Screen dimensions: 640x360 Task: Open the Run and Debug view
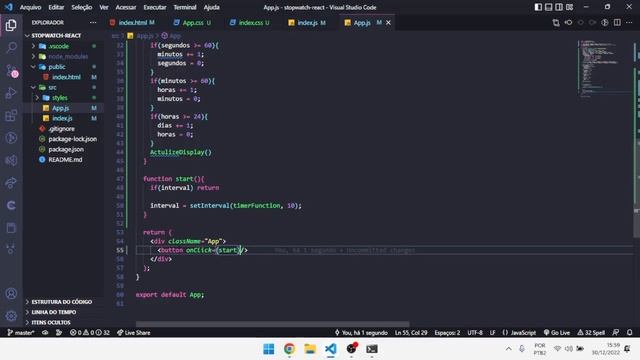point(11,93)
